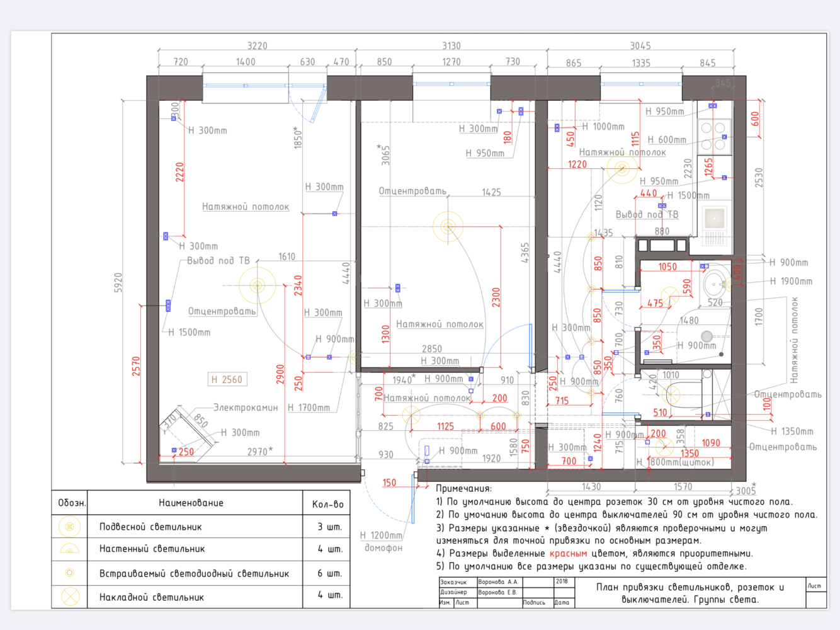The height and width of the screenshot is (630, 840).
Task: Click the four-burner stove symbol in kitchen
Action: [x=713, y=137]
